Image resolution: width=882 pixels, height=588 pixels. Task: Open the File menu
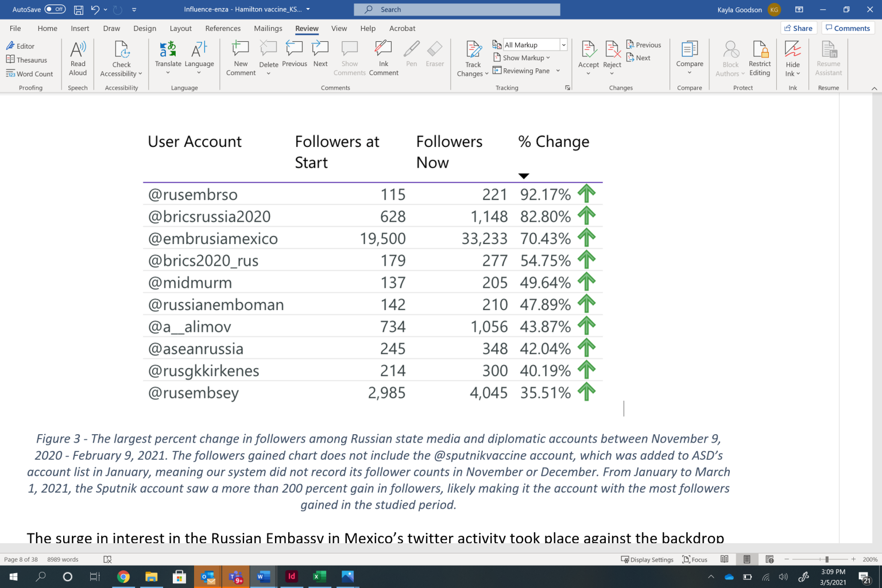tap(16, 28)
